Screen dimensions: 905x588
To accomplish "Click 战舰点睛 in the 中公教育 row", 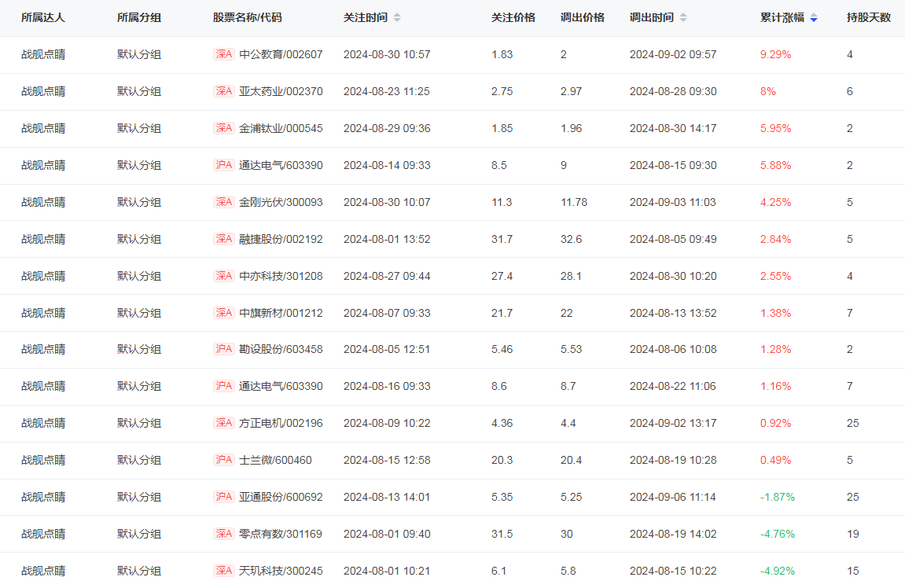I will (x=43, y=54).
